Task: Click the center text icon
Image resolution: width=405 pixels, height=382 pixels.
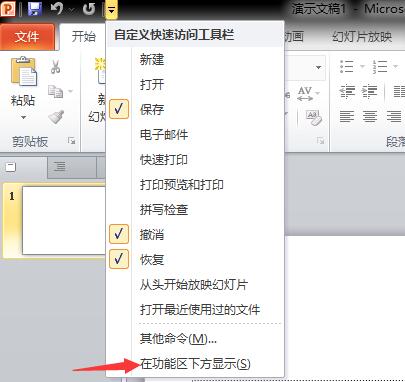Action: click(370, 117)
